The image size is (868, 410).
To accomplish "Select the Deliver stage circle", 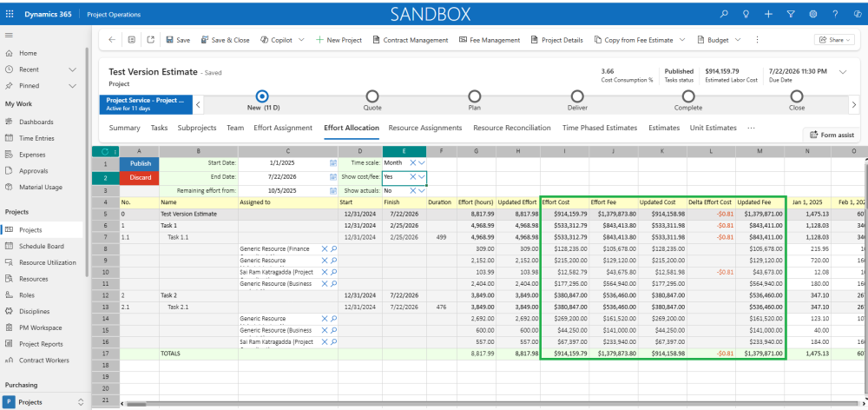I will tap(577, 96).
